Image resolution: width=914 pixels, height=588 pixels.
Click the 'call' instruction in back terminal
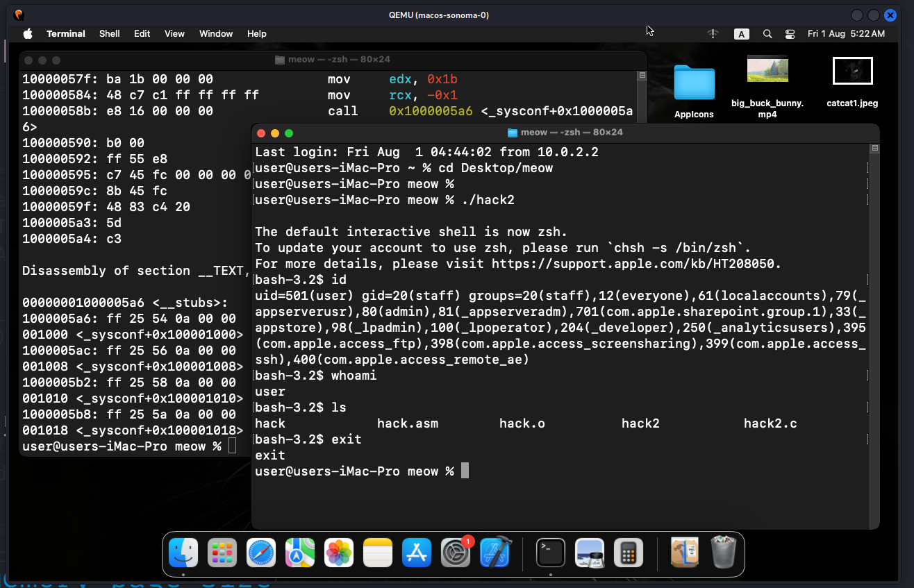click(343, 111)
